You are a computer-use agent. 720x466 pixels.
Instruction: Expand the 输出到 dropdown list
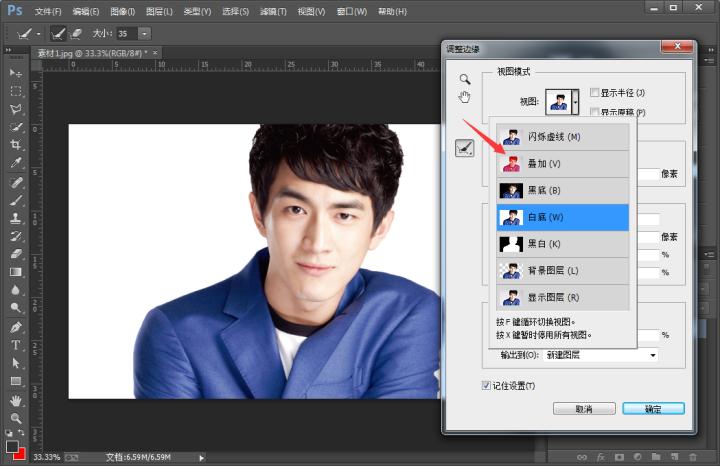tap(653, 354)
